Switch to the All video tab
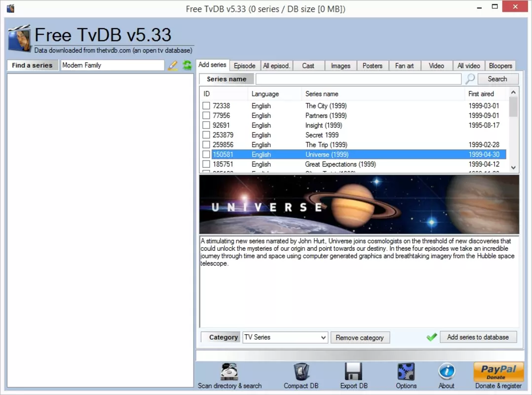532x395 pixels. (468, 66)
